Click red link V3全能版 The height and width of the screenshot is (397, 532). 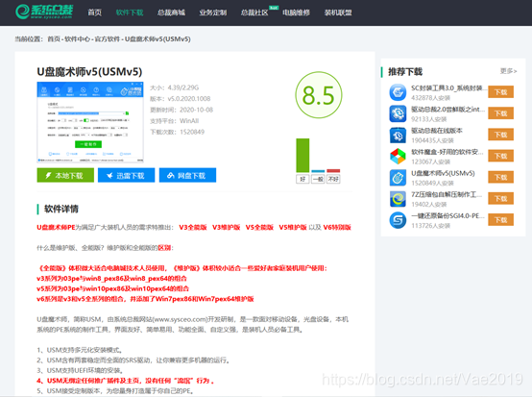point(193,227)
